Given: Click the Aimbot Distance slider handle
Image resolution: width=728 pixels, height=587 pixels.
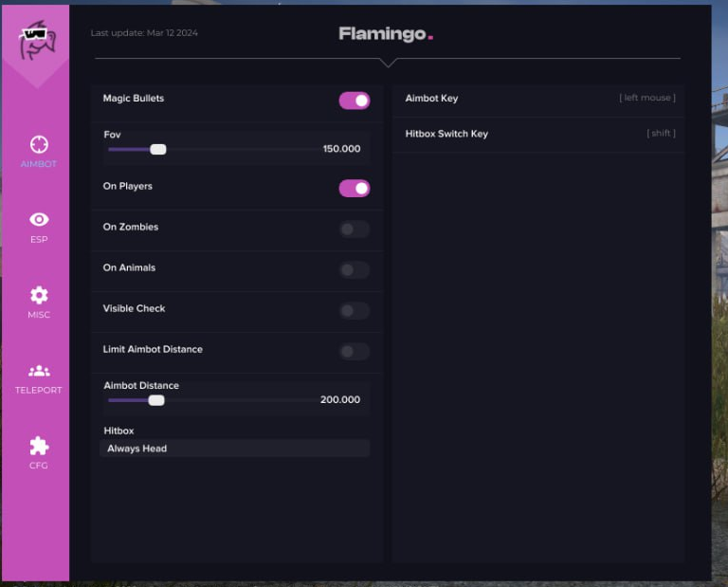Looking at the screenshot, I should [x=156, y=400].
